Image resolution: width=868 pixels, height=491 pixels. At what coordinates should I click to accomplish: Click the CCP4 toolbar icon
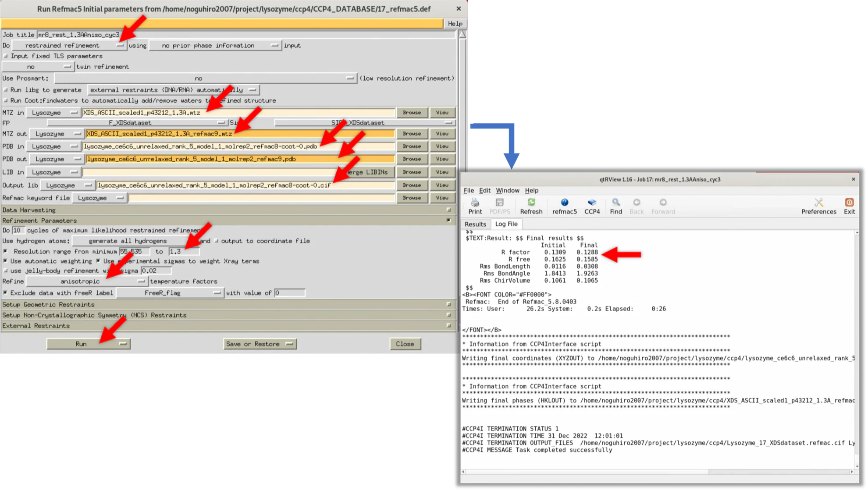point(592,206)
